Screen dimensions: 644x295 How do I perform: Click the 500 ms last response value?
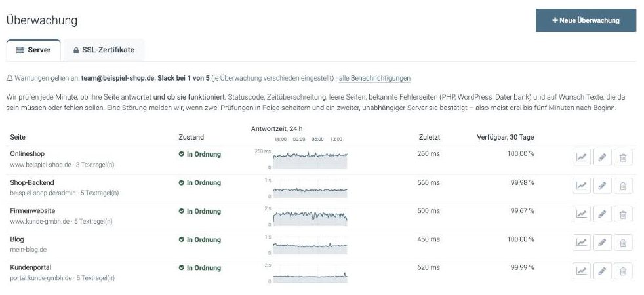[428, 211]
